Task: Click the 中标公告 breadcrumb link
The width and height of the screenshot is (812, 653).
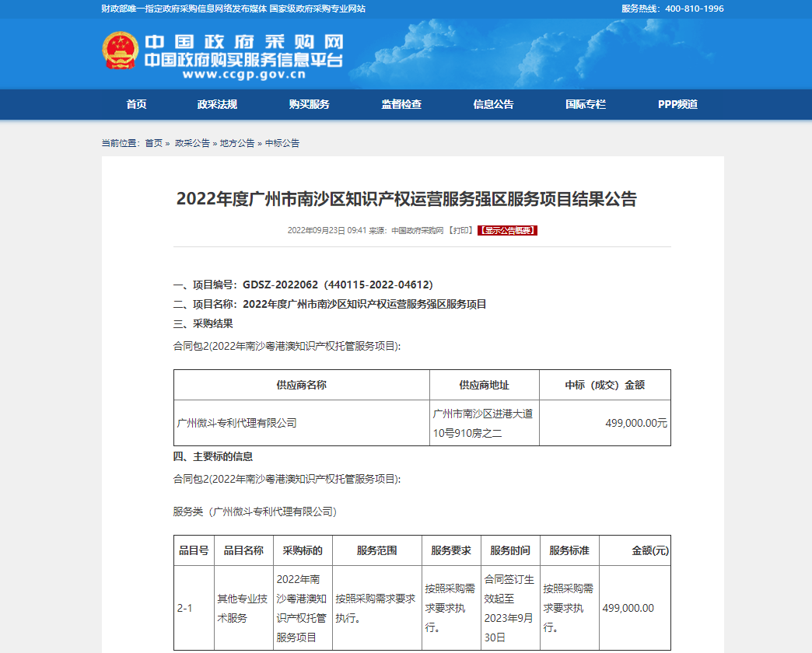Action: pyautogui.click(x=282, y=143)
